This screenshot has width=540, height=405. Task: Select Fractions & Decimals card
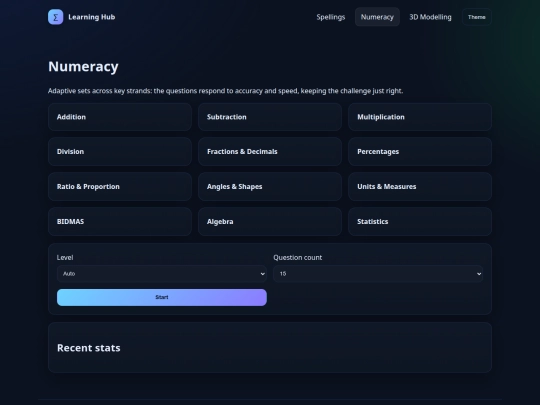pyautogui.click(x=270, y=152)
